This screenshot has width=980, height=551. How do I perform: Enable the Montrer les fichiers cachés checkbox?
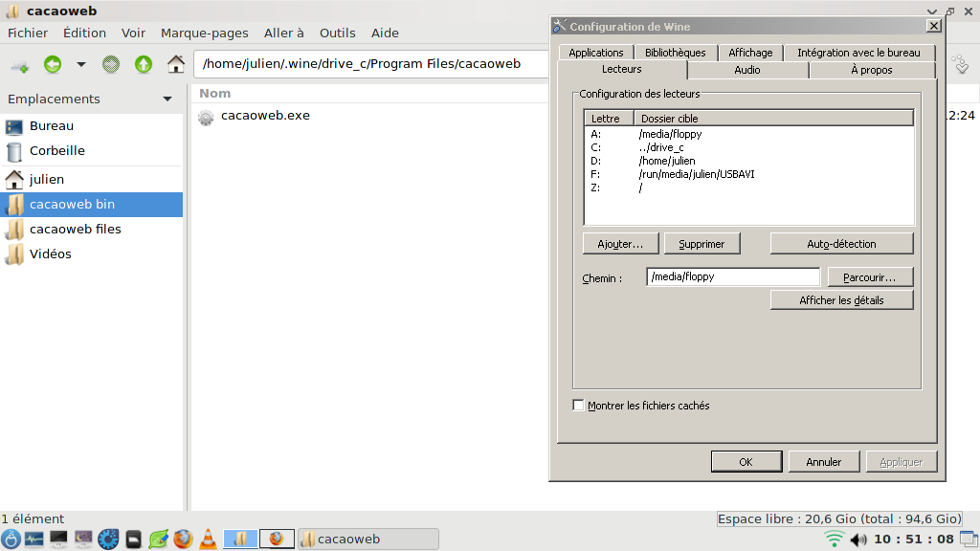[x=578, y=406]
